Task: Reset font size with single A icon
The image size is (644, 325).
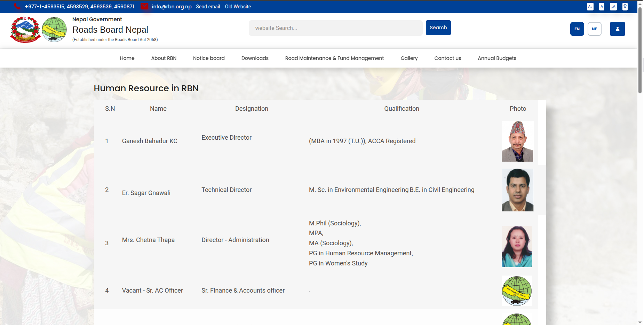Action: [x=602, y=7]
